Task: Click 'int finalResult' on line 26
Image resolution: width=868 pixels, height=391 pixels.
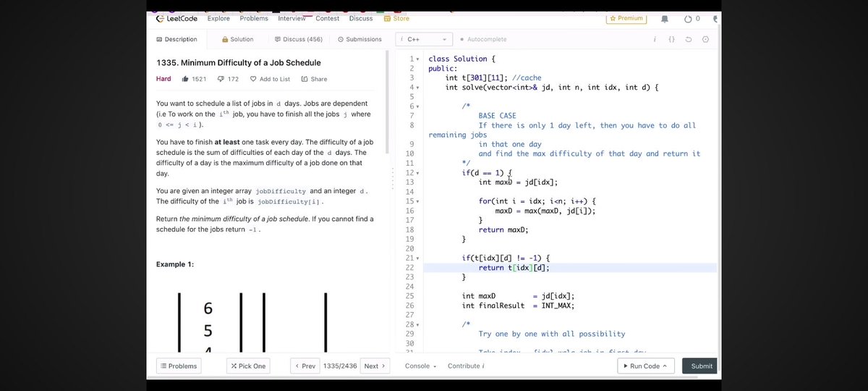Action: point(492,306)
